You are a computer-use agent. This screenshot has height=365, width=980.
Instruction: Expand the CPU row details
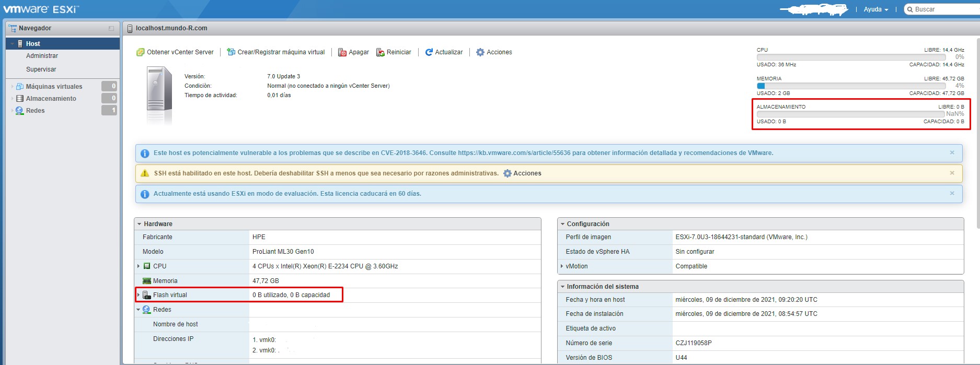point(139,266)
